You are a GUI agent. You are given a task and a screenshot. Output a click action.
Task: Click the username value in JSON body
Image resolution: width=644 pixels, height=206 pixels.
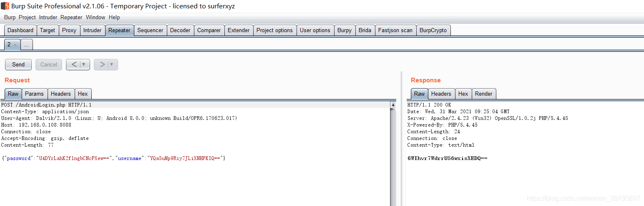[186, 158]
